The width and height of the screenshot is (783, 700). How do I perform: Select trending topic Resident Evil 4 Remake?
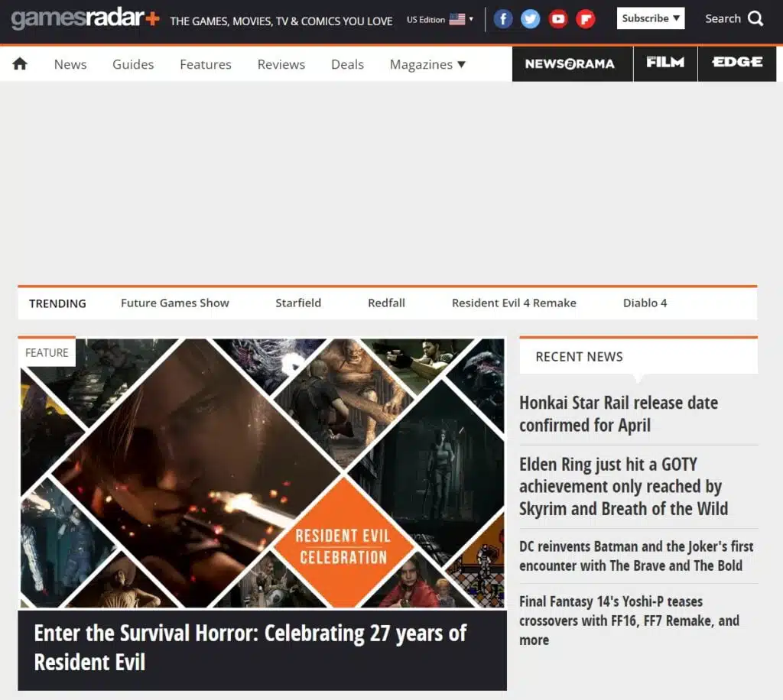pos(514,303)
